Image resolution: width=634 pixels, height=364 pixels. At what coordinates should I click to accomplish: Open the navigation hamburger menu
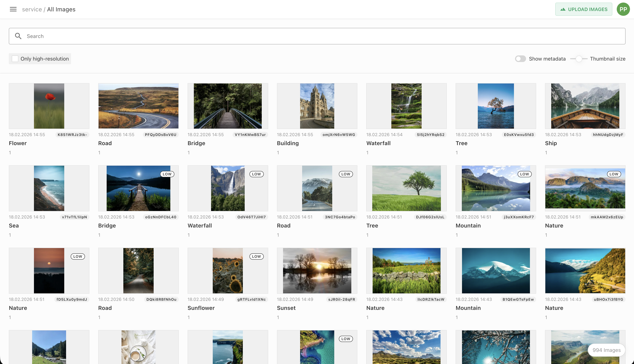click(13, 9)
